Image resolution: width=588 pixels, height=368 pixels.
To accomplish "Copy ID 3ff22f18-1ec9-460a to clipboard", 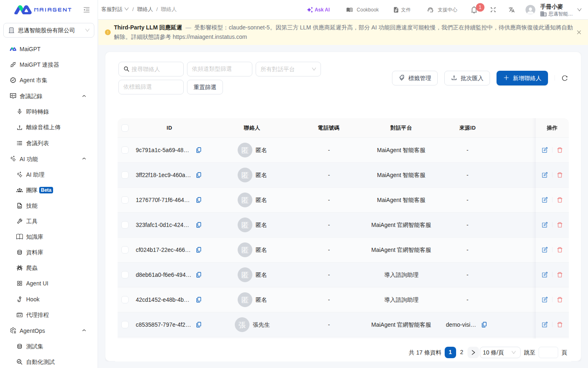I will tap(199, 175).
